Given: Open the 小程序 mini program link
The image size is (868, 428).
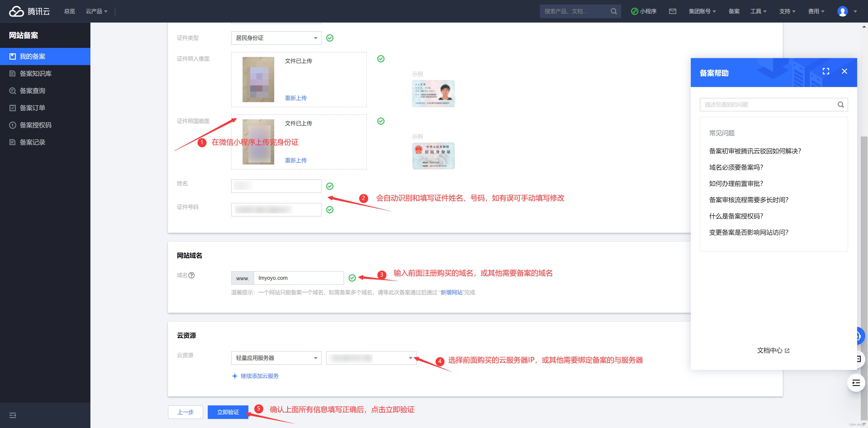Looking at the screenshot, I should [644, 11].
